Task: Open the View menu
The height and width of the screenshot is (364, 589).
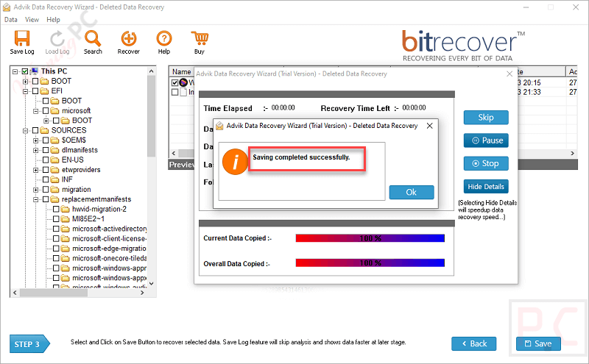Action: point(32,20)
